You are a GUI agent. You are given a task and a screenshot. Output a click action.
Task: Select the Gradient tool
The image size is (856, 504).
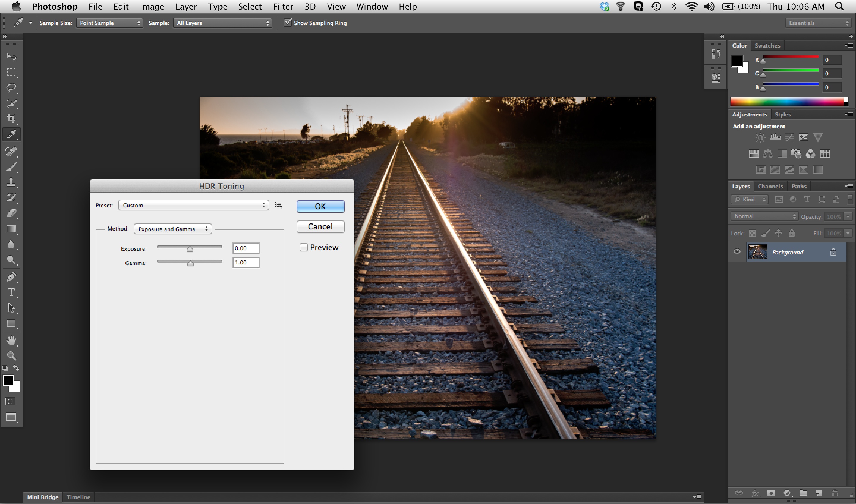pyautogui.click(x=11, y=229)
